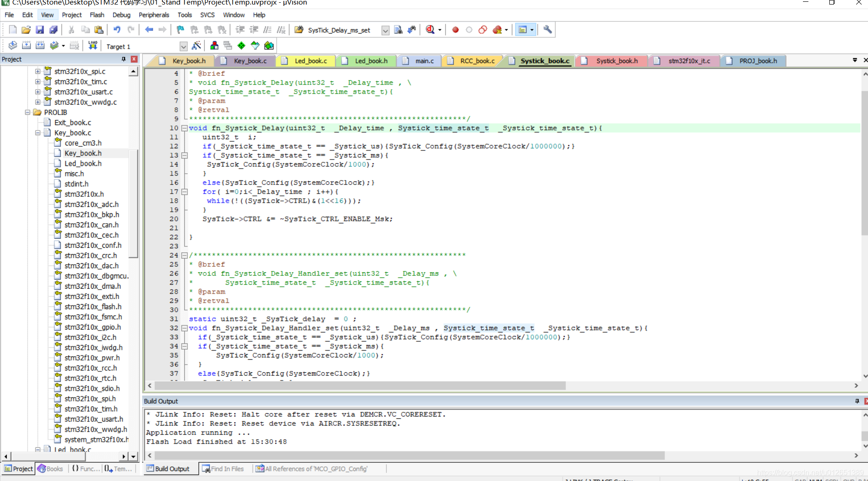The height and width of the screenshot is (481, 868).
Task: Collapse the PROLIB folder in the project tree
Action: 27,112
